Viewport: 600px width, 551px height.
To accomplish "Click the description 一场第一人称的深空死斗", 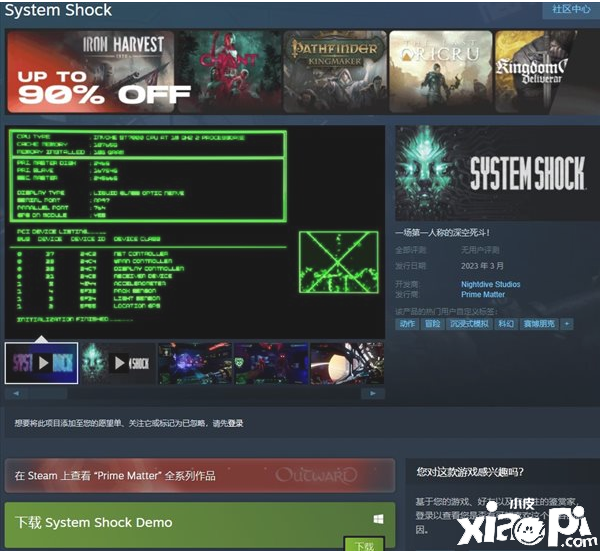I will tap(442, 232).
